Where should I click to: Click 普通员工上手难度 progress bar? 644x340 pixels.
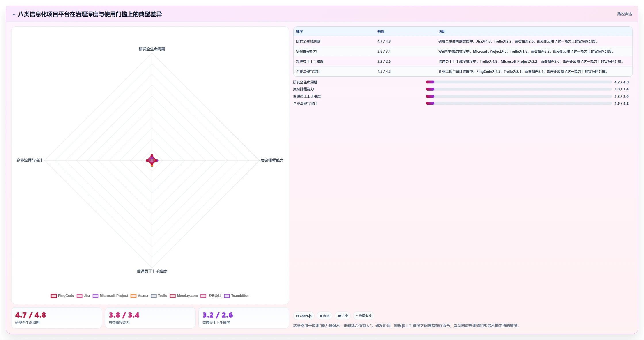[519, 96]
